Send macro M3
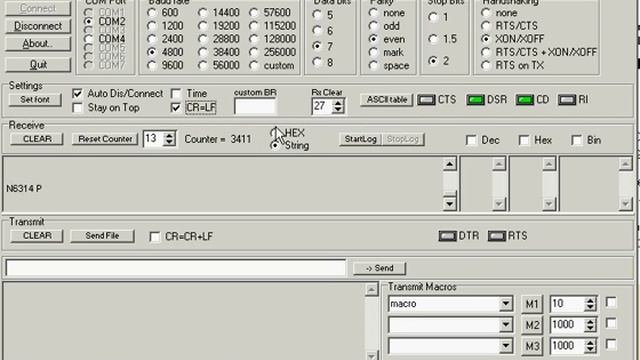 (x=532, y=347)
